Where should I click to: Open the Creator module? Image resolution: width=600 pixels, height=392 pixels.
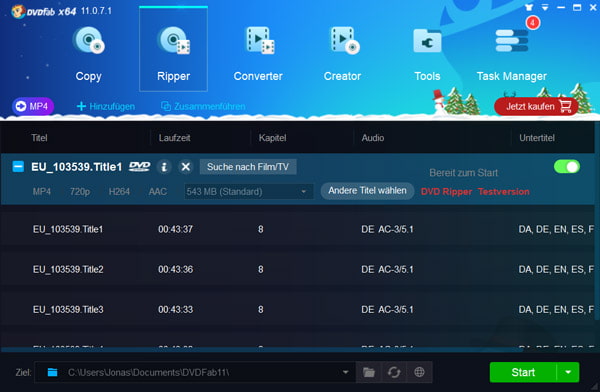[342, 54]
